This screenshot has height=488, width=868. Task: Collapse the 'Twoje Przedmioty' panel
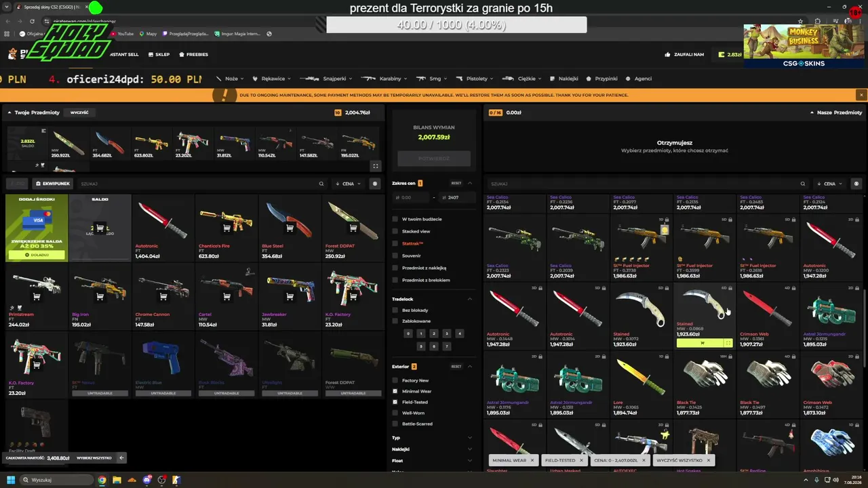(x=9, y=113)
